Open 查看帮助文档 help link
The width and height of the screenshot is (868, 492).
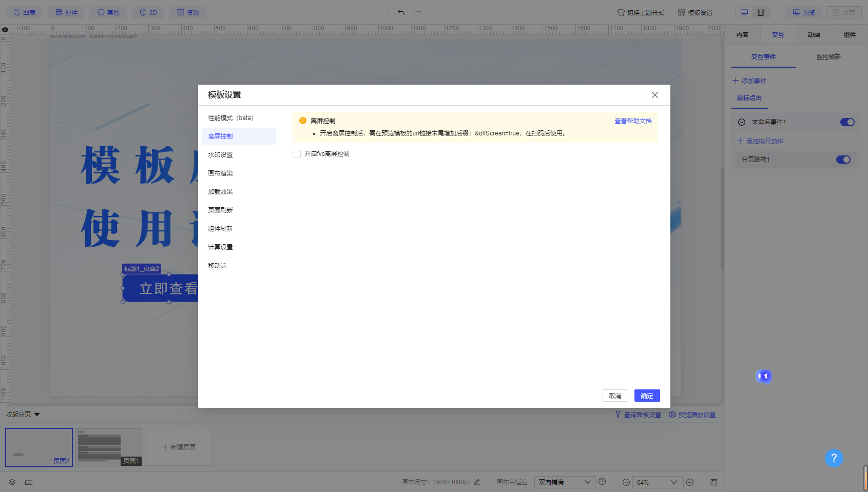(x=633, y=121)
